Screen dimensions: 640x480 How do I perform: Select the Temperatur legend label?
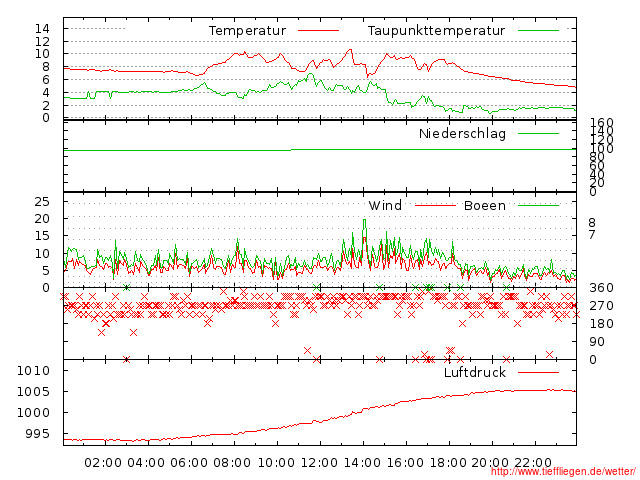pos(247,31)
